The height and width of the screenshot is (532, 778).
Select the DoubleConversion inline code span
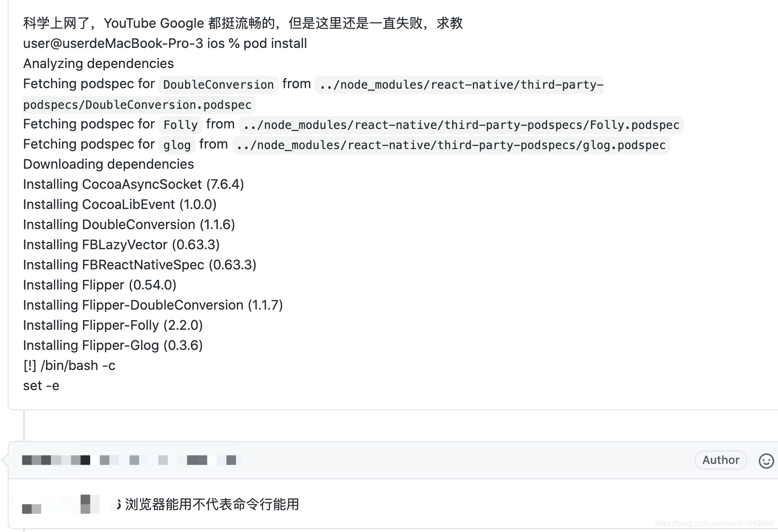[218, 85]
